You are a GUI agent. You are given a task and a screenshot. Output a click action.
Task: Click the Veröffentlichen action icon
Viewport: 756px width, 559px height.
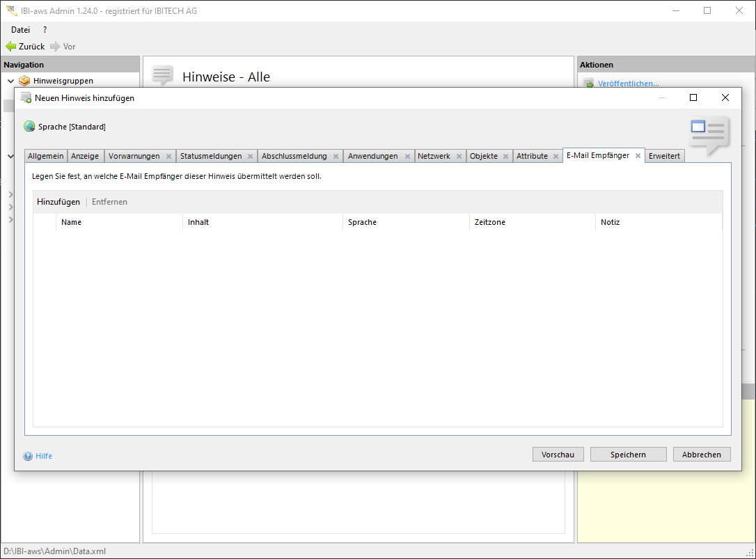tap(588, 84)
